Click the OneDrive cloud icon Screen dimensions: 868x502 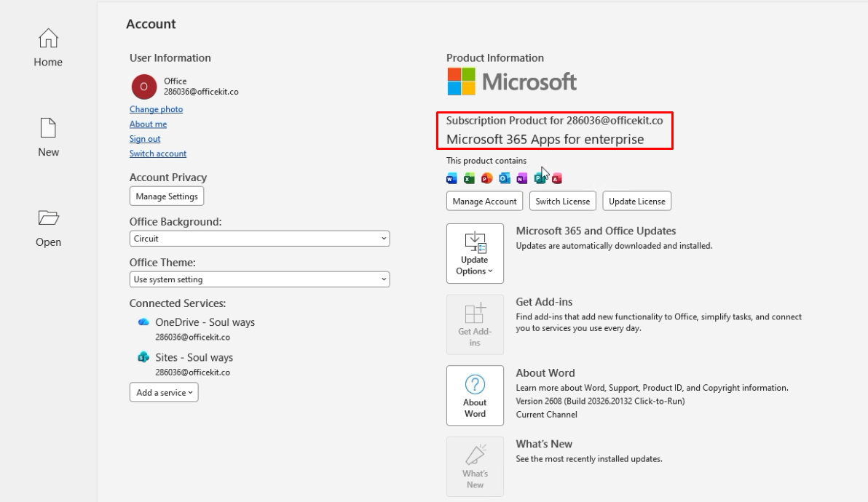(x=143, y=322)
